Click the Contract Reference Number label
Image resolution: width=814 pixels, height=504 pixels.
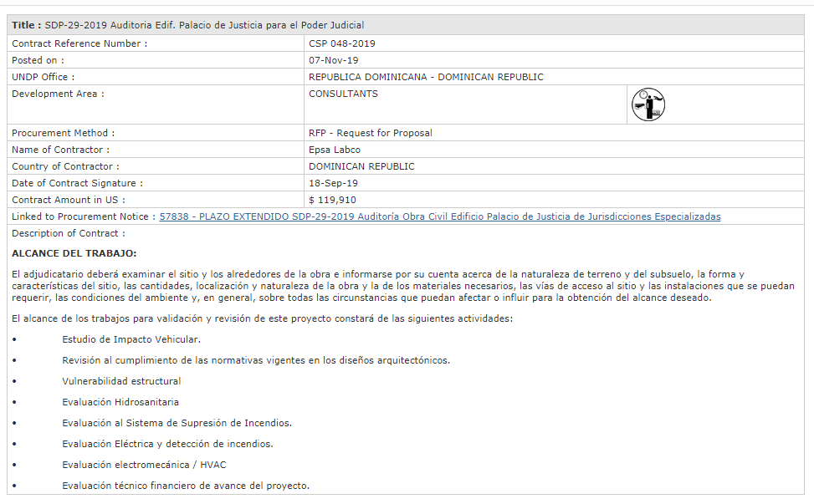(79, 44)
